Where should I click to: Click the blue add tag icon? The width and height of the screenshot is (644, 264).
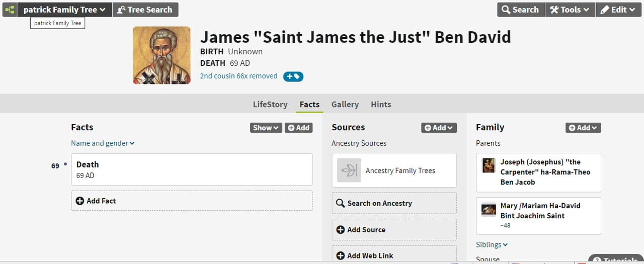tap(293, 76)
